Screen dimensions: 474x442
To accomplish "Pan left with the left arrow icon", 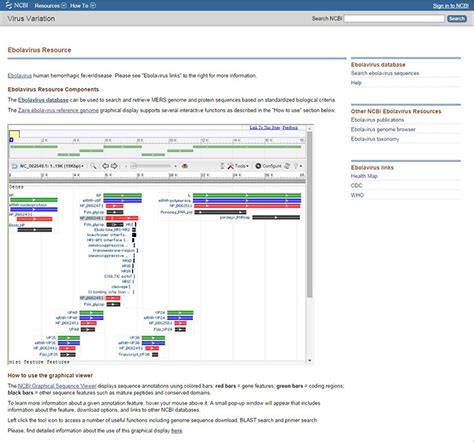I will (106, 166).
